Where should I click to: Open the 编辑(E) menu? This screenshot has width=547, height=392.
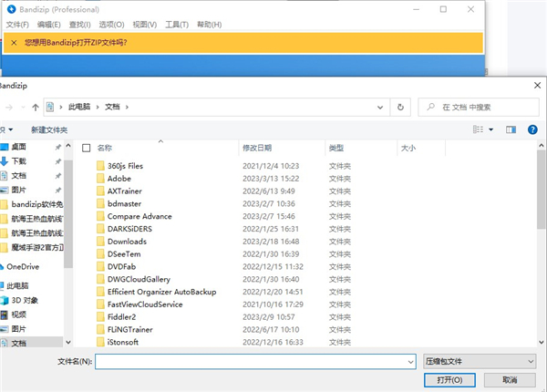click(x=49, y=25)
